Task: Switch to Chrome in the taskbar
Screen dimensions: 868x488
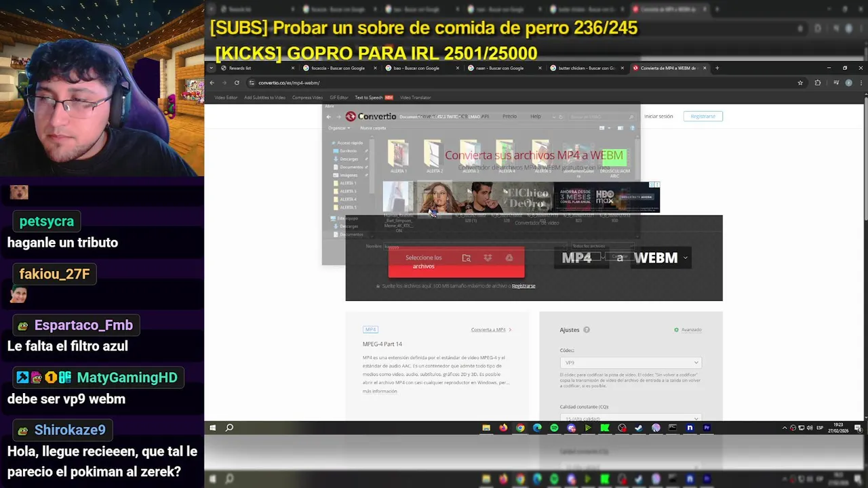Action: click(520, 428)
